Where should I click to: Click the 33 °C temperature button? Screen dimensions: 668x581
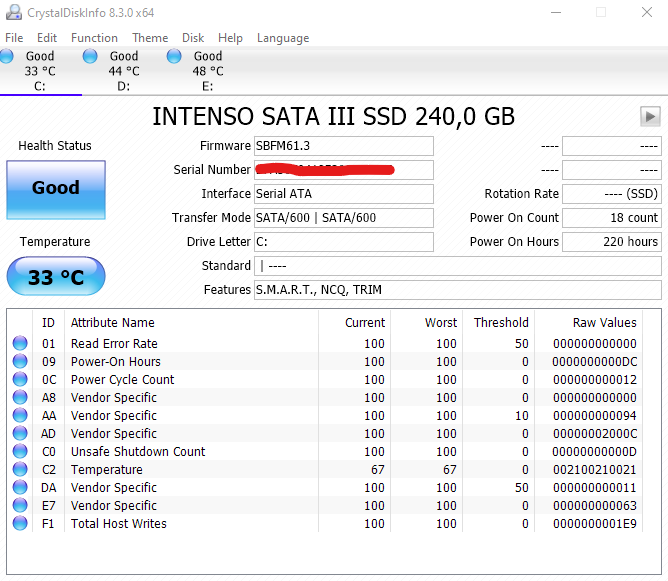tap(56, 276)
